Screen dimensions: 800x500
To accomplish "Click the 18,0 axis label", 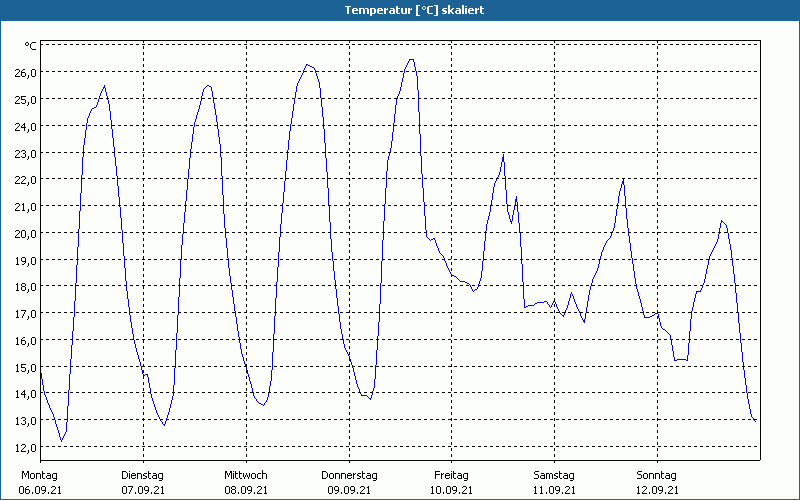I will (26, 287).
